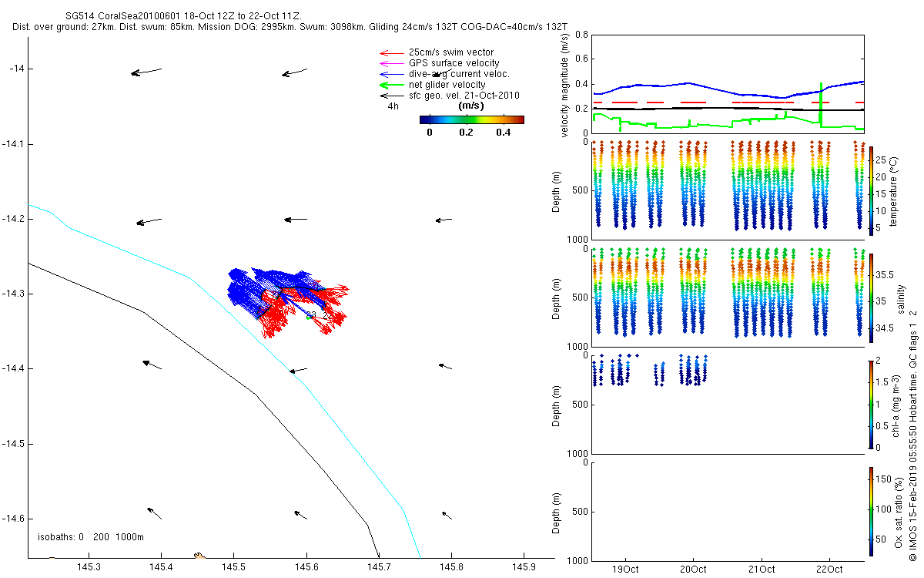Click the '21Oct' date tick label
Image resolution: width=924 pixels, height=578 pixels.
[x=762, y=570]
